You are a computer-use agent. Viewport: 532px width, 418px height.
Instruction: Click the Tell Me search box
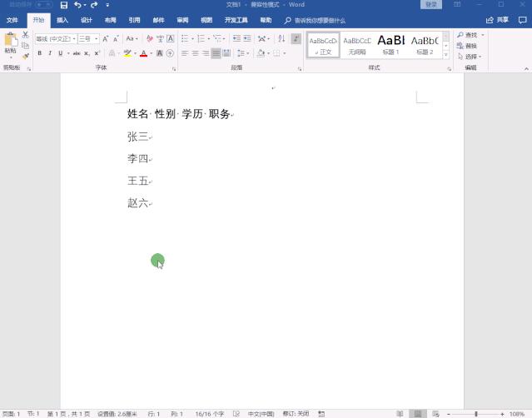point(316,21)
